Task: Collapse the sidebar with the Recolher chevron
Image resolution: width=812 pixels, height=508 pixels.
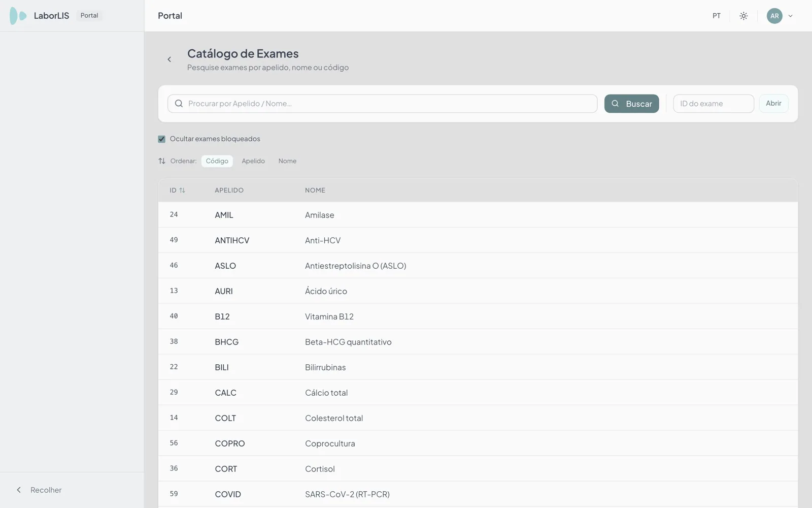Action: click(x=19, y=490)
